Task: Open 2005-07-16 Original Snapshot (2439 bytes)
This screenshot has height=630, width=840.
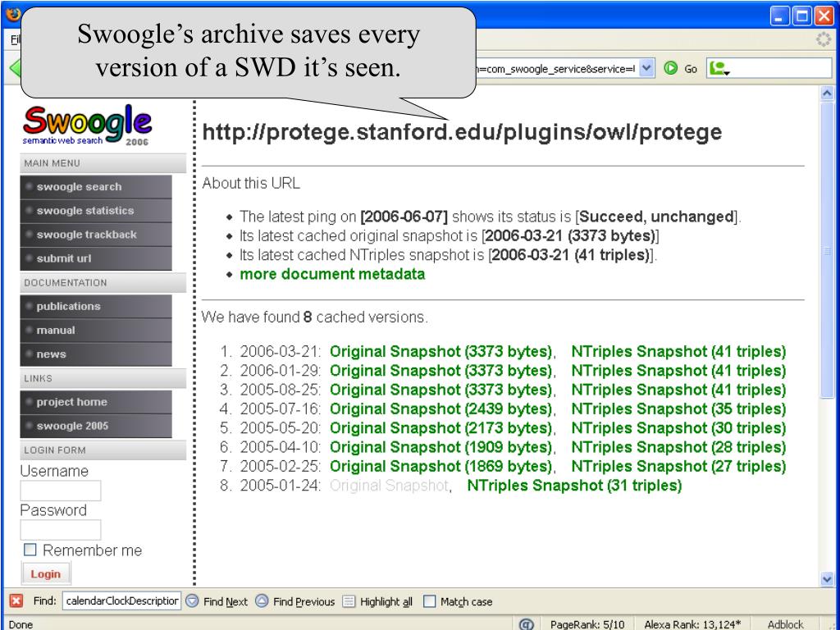Action: (441, 409)
